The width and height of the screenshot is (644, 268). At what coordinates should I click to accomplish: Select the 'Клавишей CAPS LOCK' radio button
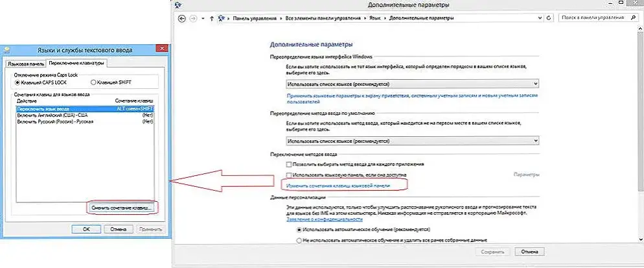coord(17,82)
